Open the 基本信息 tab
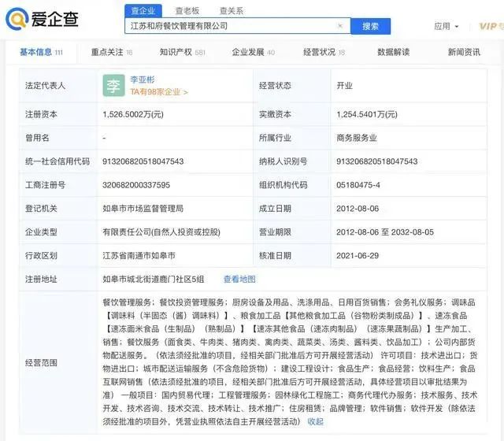The image size is (504, 441). pos(41,52)
